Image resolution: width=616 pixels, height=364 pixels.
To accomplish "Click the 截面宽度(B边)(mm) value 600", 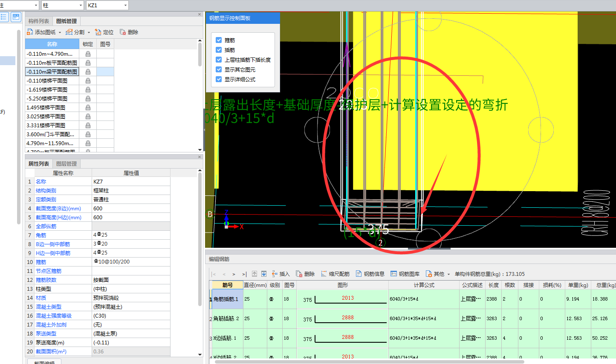I will 131,209.
